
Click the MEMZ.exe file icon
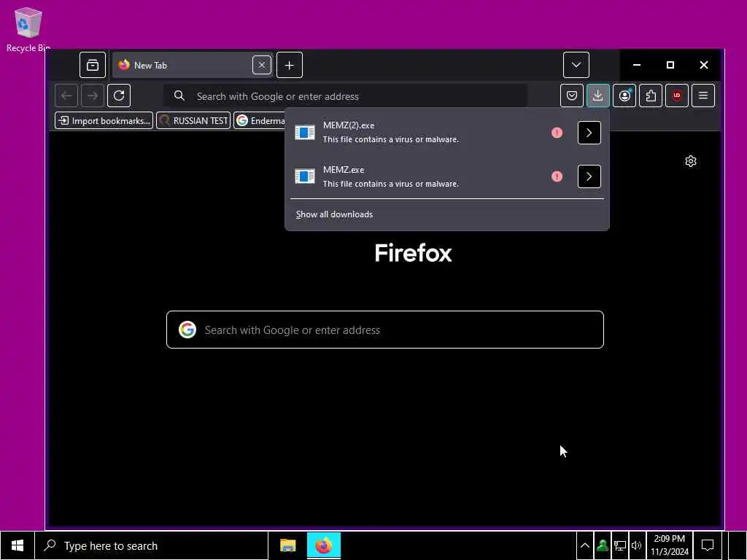[x=304, y=176]
